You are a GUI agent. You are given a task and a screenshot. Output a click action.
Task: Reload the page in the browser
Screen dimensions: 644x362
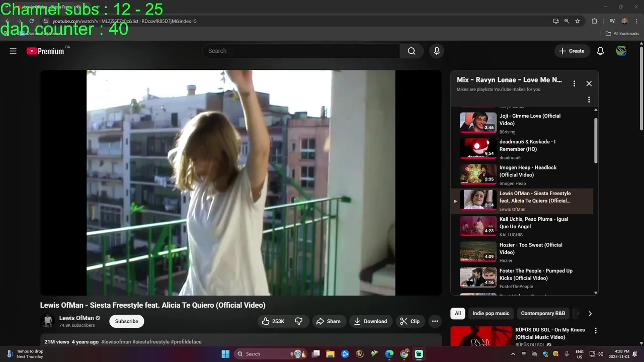(x=31, y=21)
